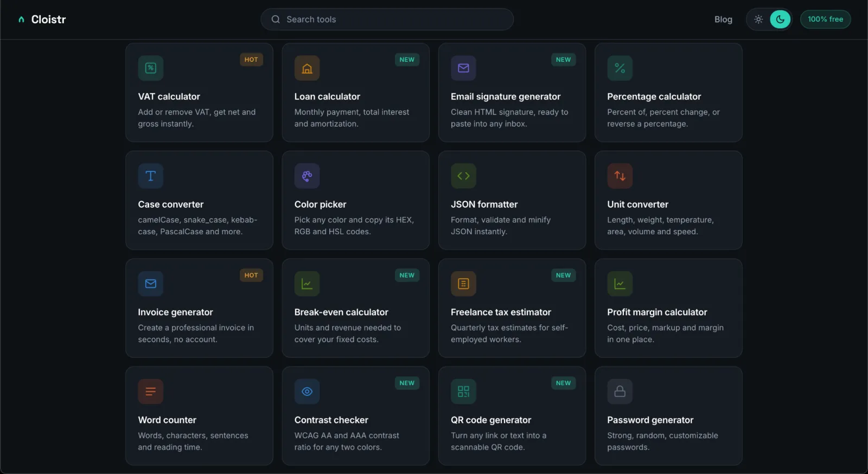868x474 pixels.
Task: Click text 'Units and revenue needed to'
Action: pos(348,328)
